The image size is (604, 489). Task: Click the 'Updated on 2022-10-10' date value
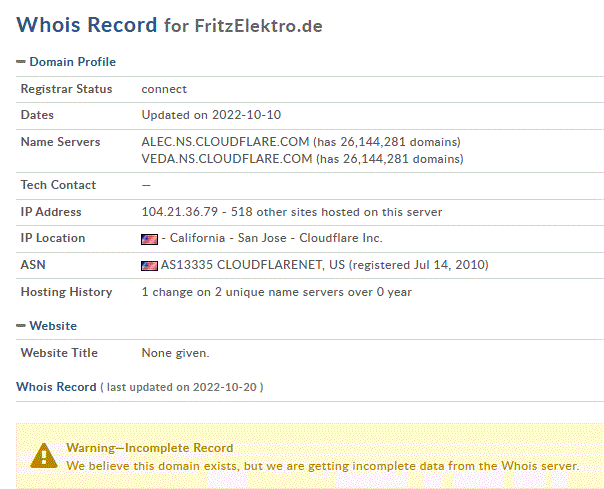click(x=211, y=115)
